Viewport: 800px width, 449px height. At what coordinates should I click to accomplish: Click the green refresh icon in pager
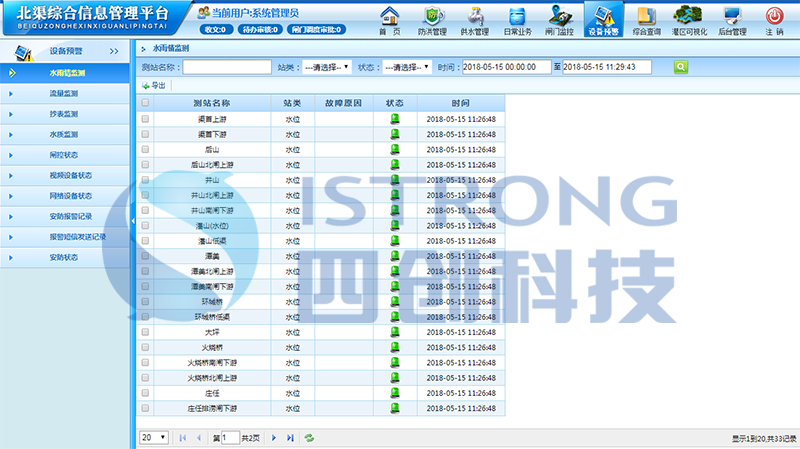(310, 438)
